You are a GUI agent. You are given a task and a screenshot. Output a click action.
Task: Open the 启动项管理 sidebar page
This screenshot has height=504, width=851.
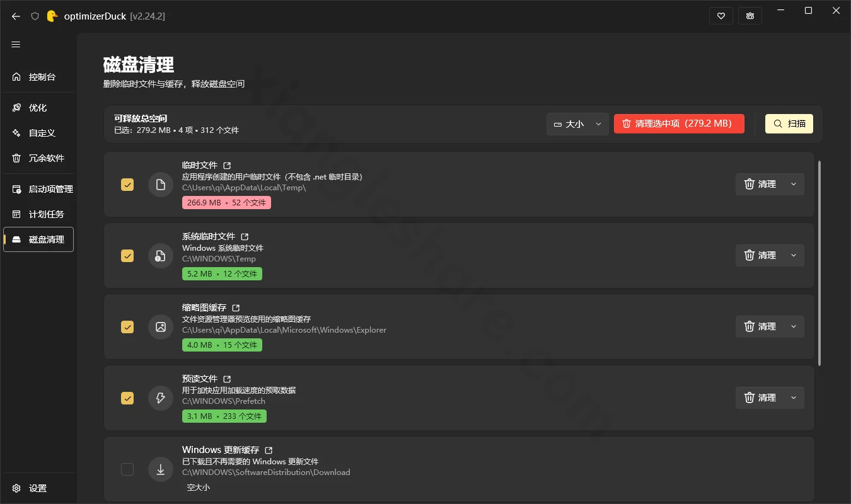[38, 189]
